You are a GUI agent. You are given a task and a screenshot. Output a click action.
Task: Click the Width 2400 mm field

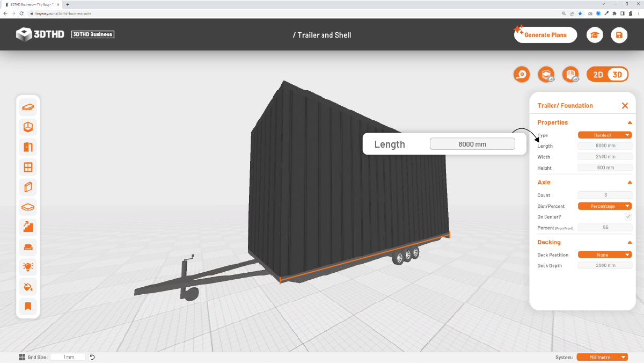[x=605, y=157]
